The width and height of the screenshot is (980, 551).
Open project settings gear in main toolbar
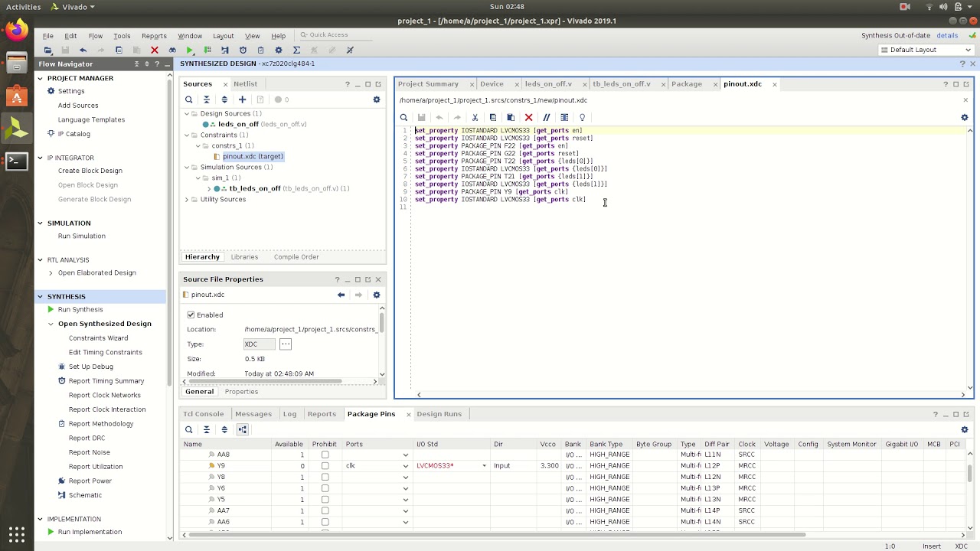pyautogui.click(x=278, y=50)
